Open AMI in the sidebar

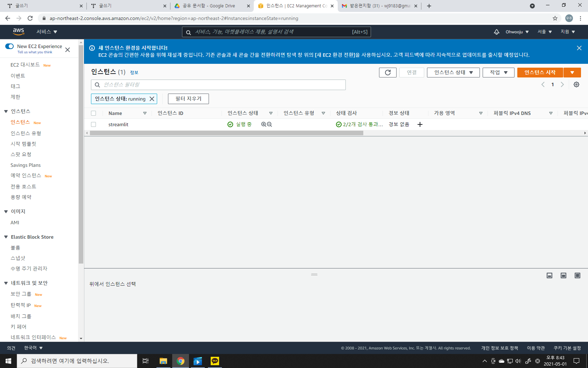(15, 223)
